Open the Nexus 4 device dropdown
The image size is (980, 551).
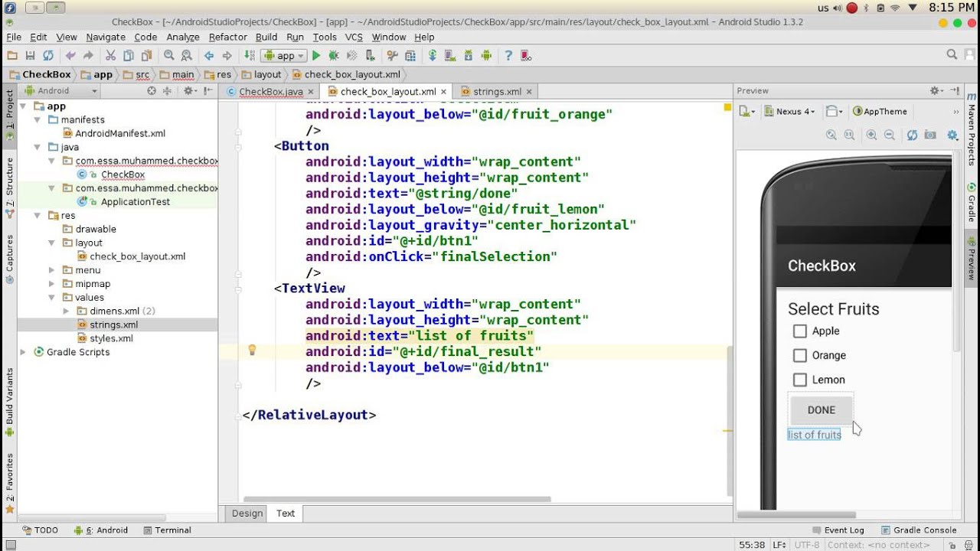(795, 112)
